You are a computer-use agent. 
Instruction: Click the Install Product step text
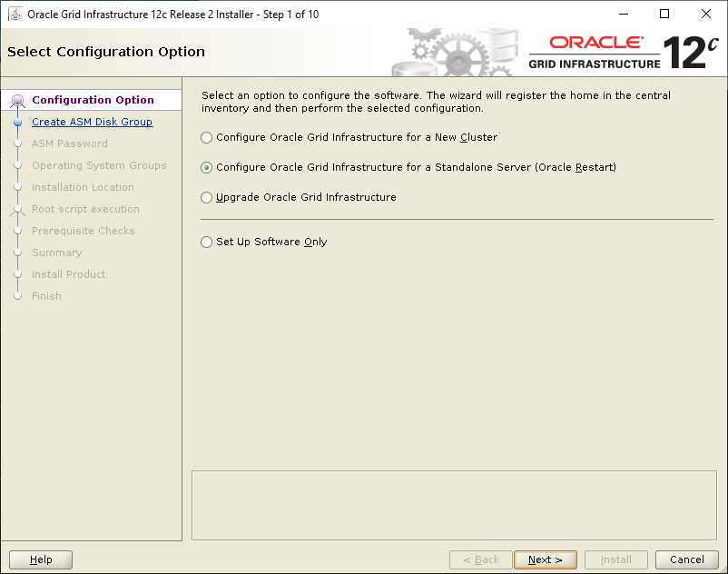(x=69, y=274)
